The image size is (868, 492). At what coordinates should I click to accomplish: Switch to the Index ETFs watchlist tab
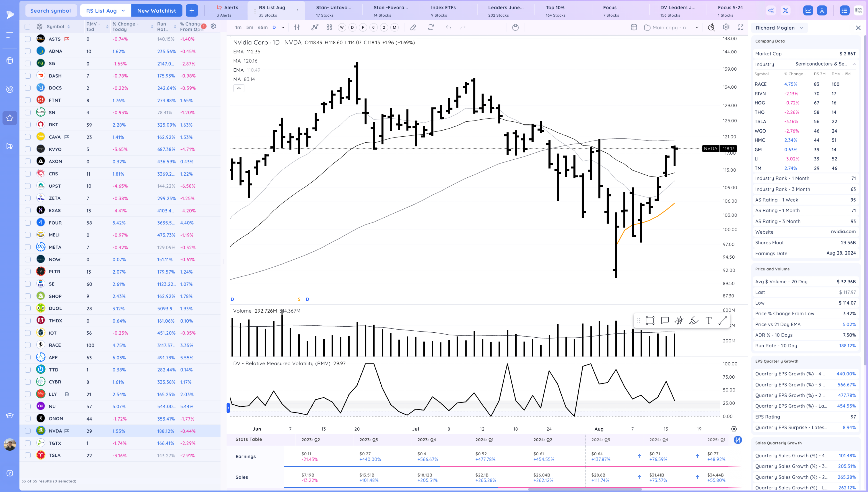(x=443, y=11)
